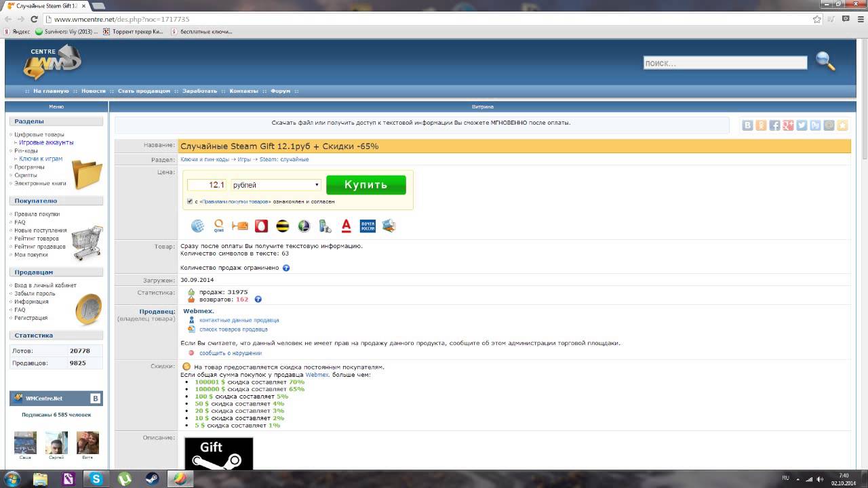Open Игровые аккаунты in sidebar

tap(46, 143)
